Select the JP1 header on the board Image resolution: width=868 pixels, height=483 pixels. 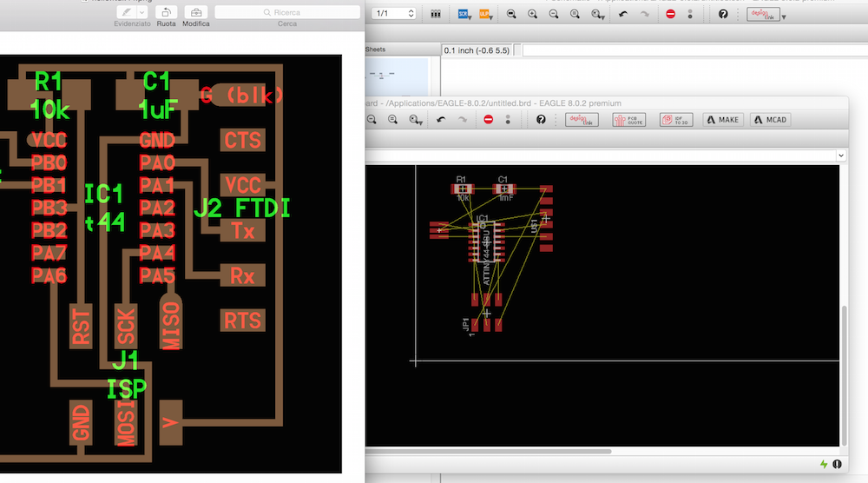[x=487, y=313]
